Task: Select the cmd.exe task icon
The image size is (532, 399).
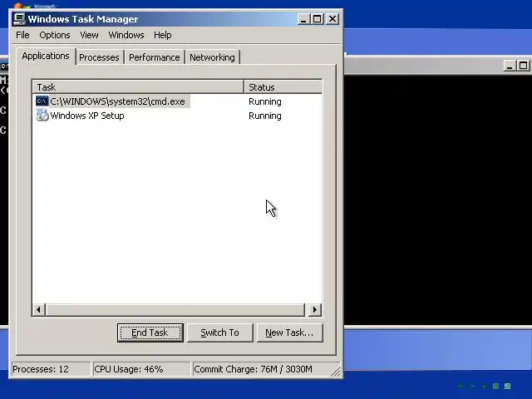Action: coord(42,101)
